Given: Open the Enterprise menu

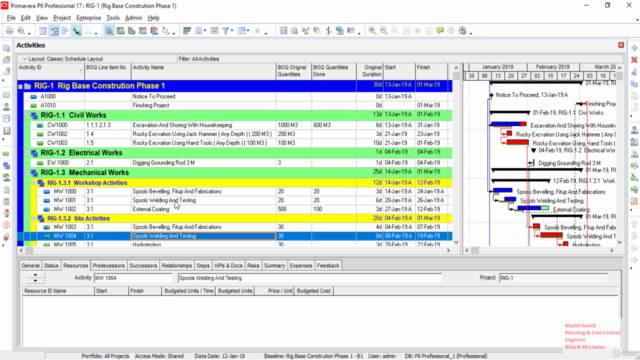Looking at the screenshot, I should 89,18.
